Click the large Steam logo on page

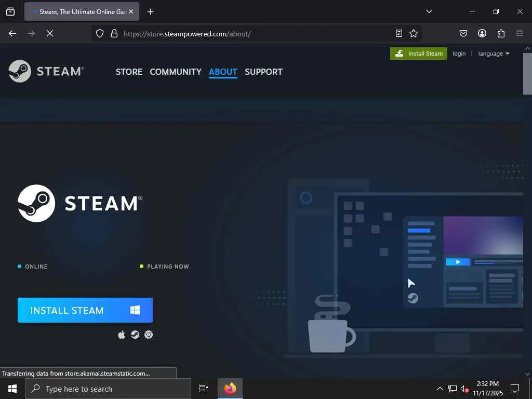coord(80,203)
